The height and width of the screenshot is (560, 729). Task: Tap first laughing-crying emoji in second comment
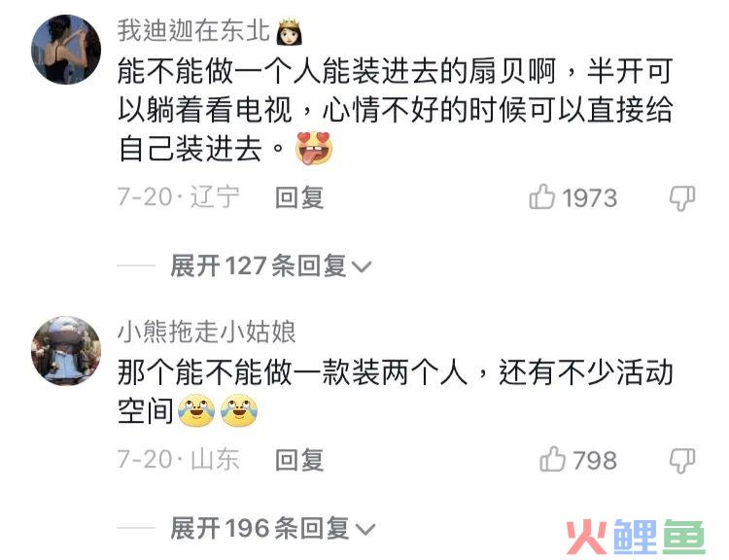coord(196,410)
